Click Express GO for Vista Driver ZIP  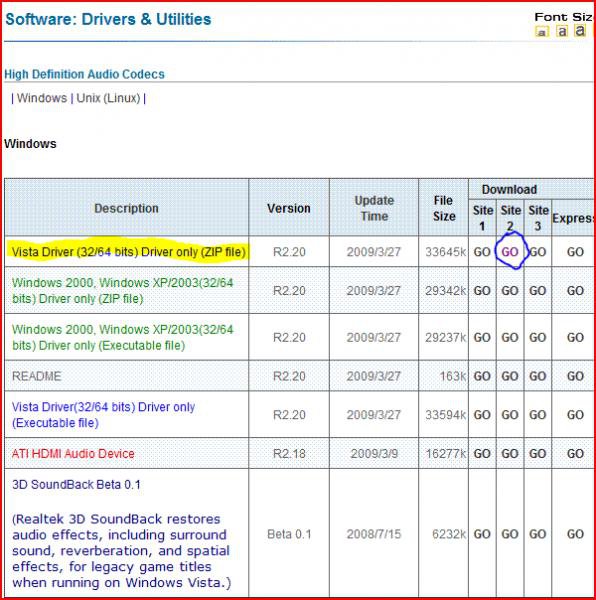[575, 252]
